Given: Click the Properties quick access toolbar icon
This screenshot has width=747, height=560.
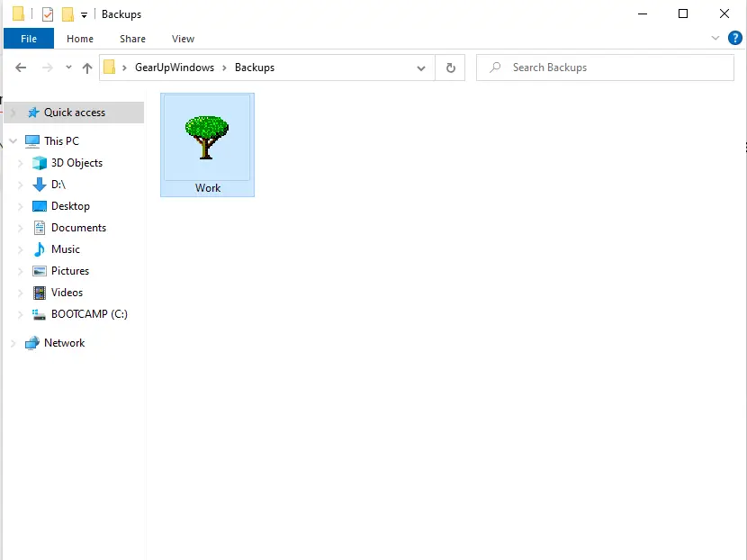Looking at the screenshot, I should pos(48,14).
